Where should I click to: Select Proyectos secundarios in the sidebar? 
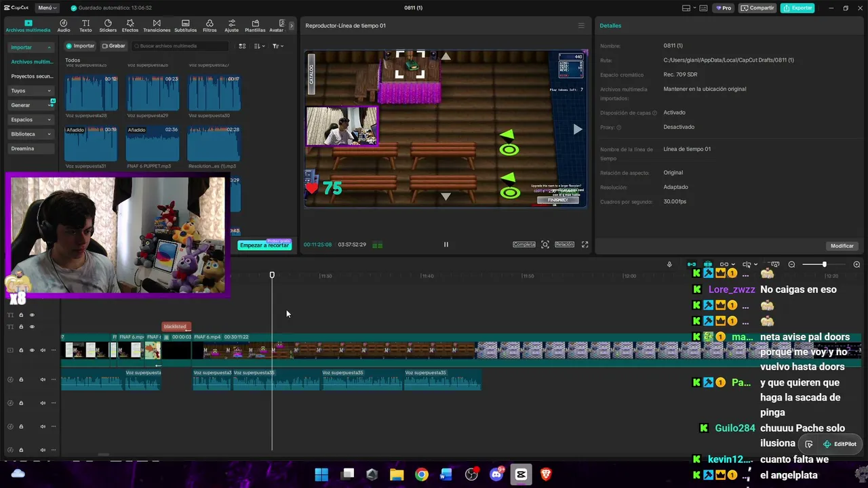click(31, 77)
